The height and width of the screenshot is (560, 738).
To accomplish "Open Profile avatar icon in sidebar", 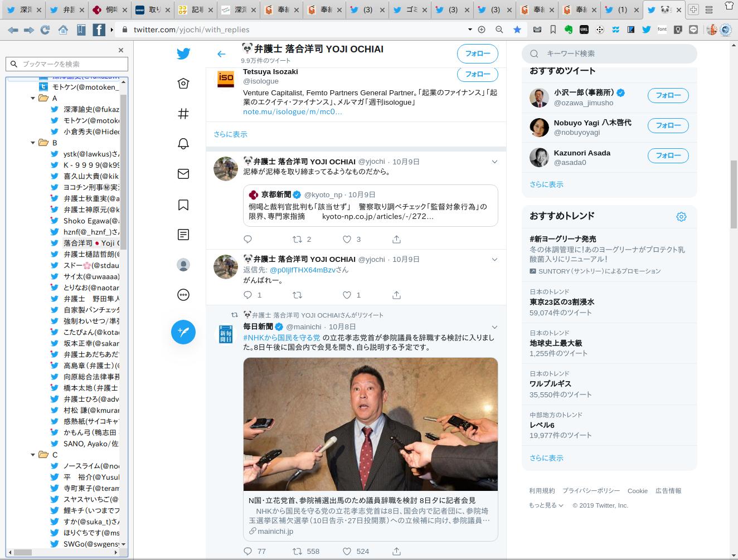I will click(183, 265).
